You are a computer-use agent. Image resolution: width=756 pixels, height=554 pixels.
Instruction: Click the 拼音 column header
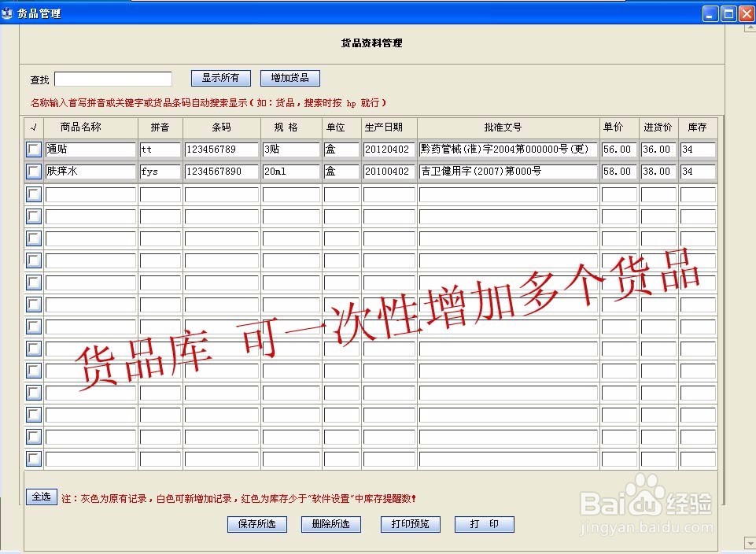pos(160,127)
